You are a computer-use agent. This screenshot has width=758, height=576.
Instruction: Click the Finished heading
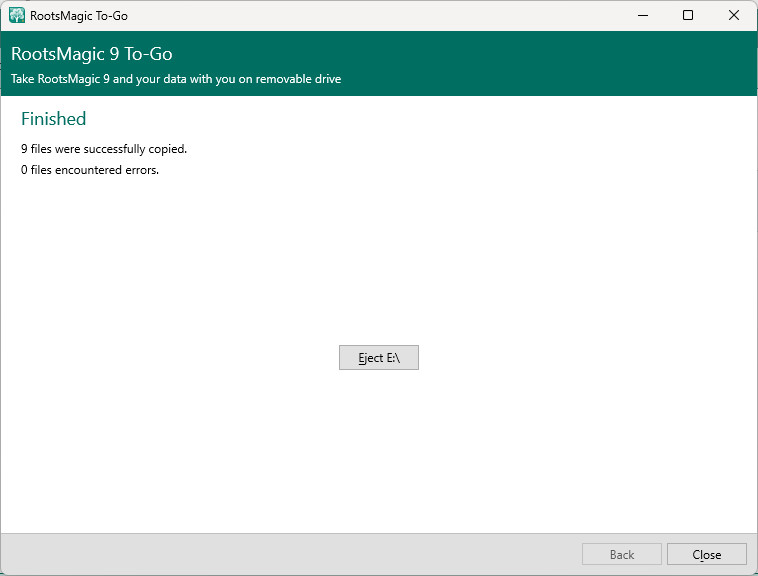(54, 119)
